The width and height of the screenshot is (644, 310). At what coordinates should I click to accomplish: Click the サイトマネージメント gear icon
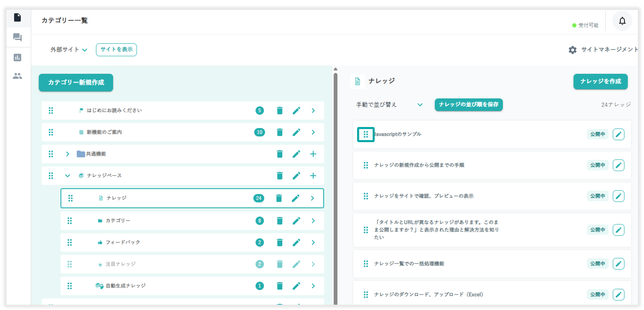pos(572,50)
